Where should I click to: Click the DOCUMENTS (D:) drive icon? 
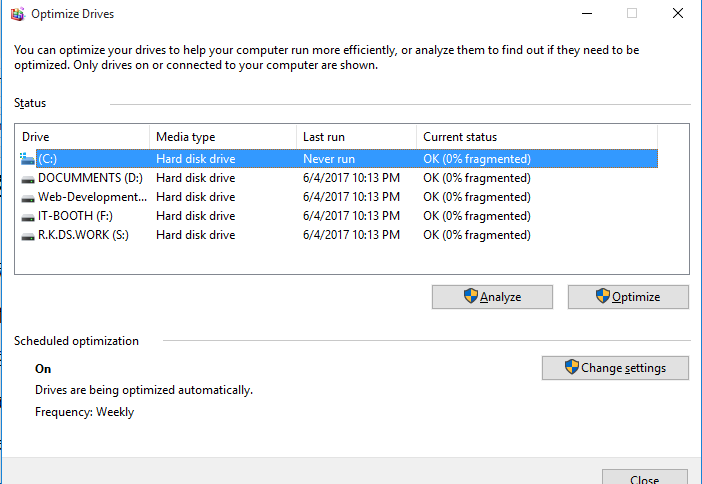(x=28, y=178)
